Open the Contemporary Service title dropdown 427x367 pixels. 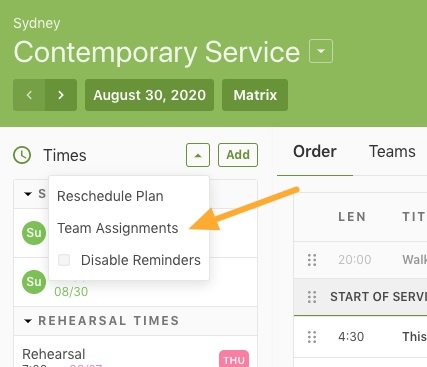(x=321, y=51)
